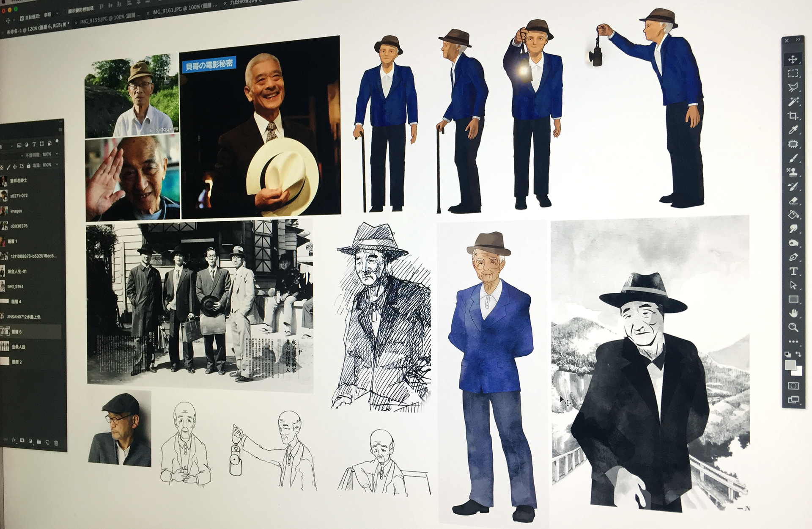Select the 金鼎人設 layer

[30, 347]
